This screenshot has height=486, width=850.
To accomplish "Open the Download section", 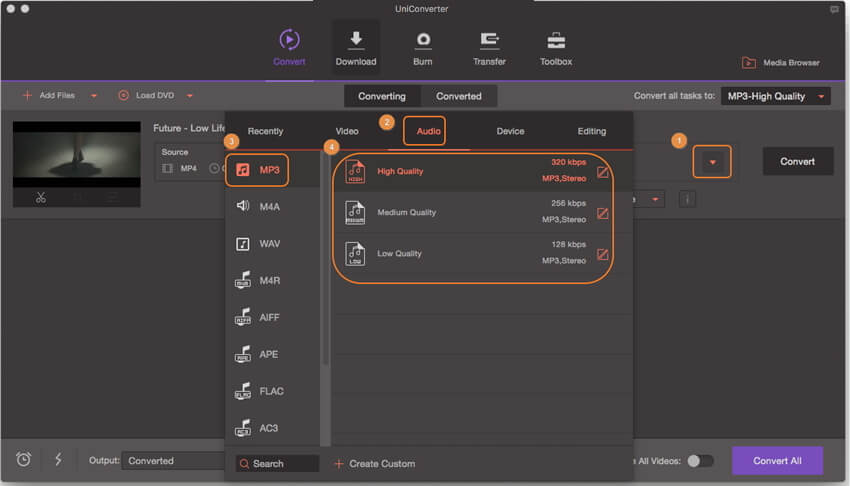I will click(356, 48).
